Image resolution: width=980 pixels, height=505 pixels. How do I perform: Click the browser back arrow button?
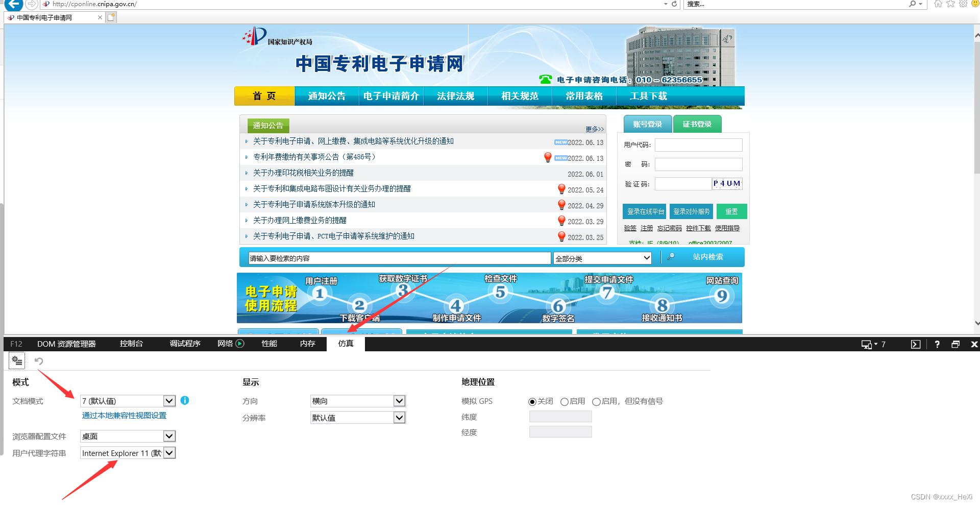14,4
